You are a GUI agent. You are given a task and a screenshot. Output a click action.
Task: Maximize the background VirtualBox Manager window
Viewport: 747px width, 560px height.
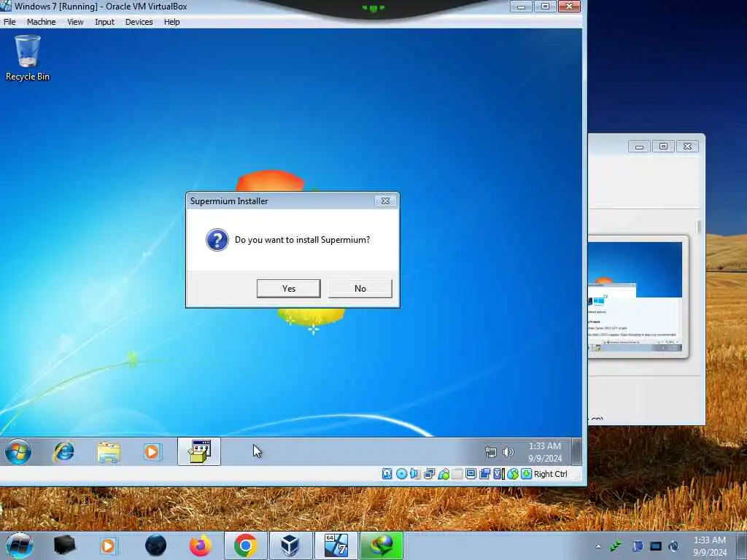[663, 147]
